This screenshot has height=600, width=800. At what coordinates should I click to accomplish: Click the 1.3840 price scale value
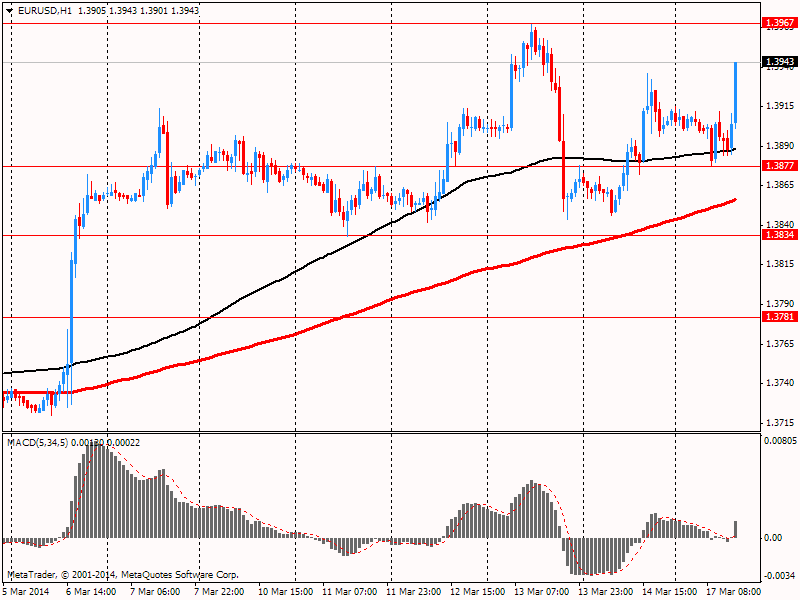(x=781, y=224)
